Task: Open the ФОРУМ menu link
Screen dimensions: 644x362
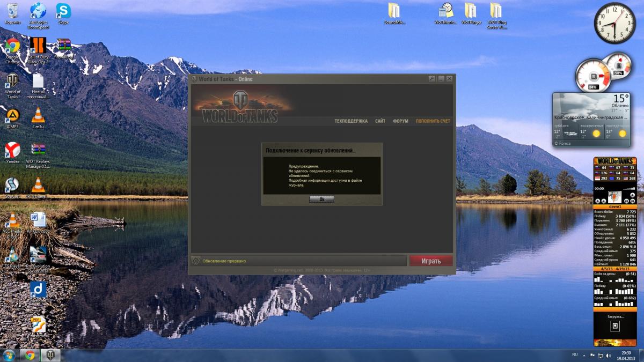Action: (400, 121)
